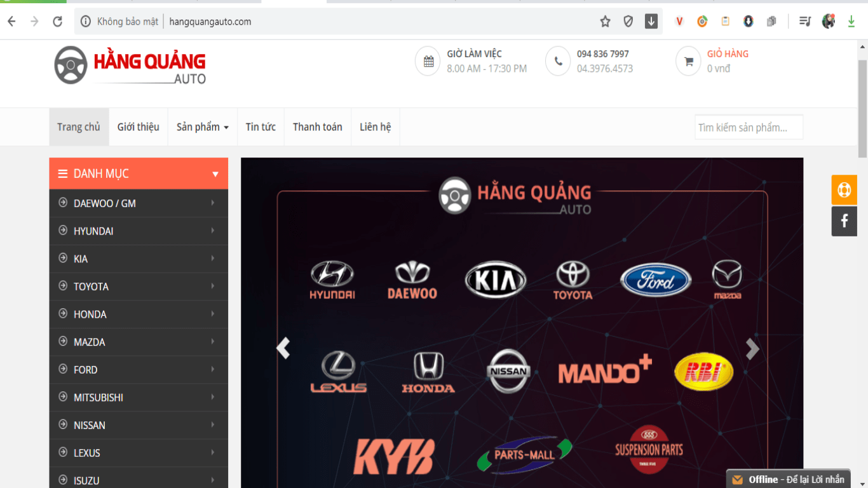Open the NISSAN category link

[139, 425]
